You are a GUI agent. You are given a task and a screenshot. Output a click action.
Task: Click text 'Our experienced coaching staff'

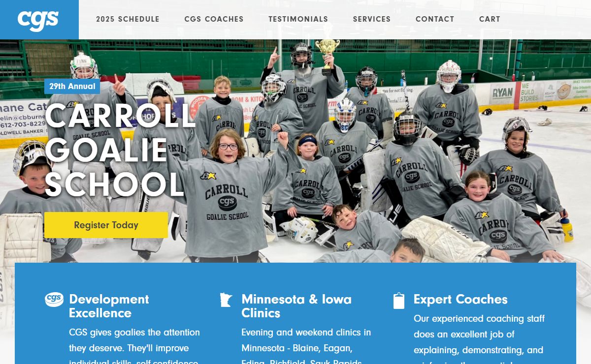click(x=479, y=319)
